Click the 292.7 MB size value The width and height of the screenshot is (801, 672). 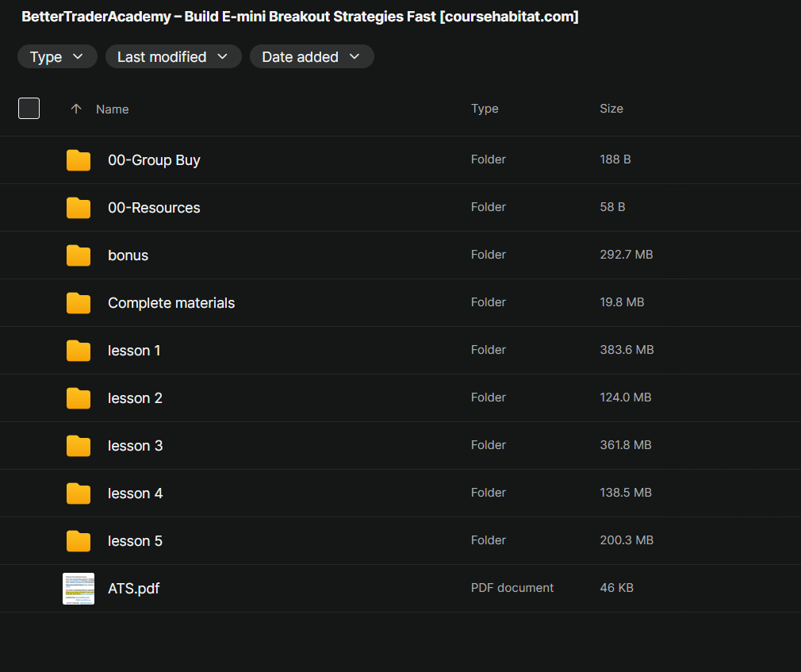coord(627,255)
